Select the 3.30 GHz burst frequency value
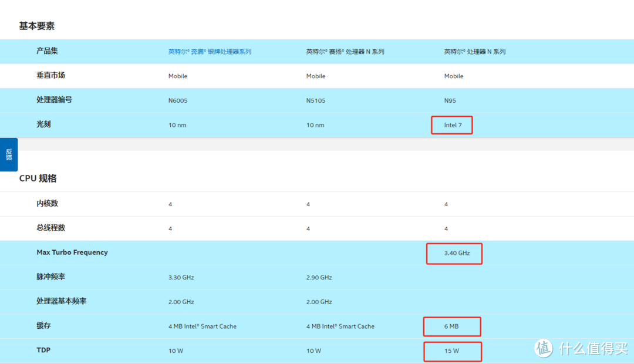This screenshot has width=634, height=364. click(181, 278)
